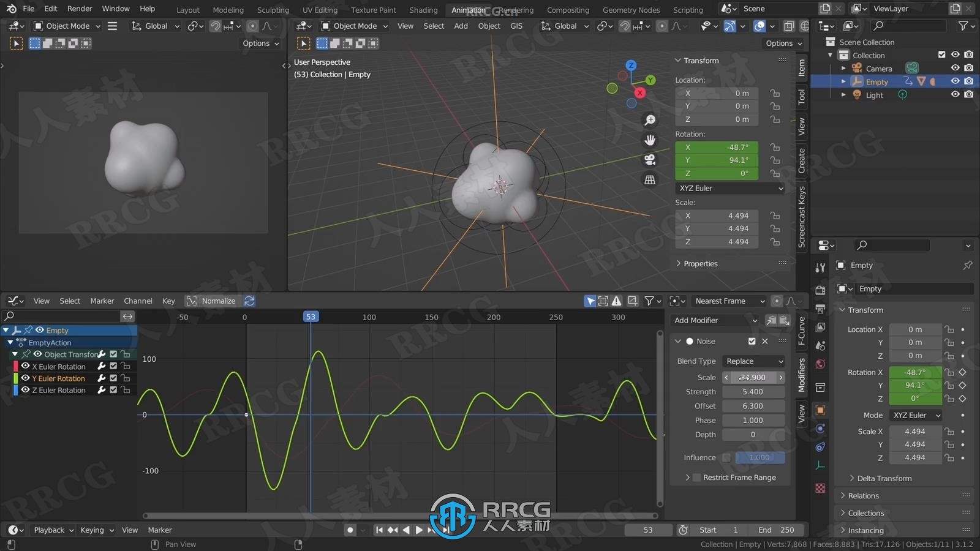Open the Nearest Frame snapping dropdown

[x=729, y=301]
